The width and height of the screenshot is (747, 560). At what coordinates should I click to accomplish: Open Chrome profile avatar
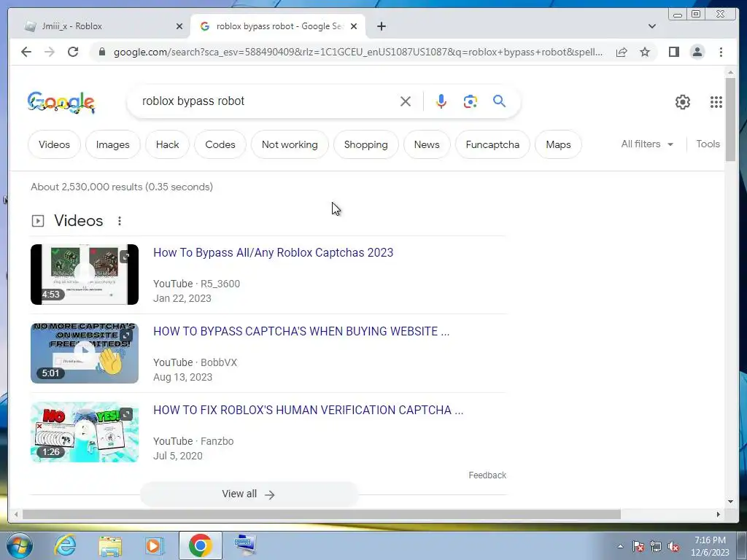pos(697,52)
